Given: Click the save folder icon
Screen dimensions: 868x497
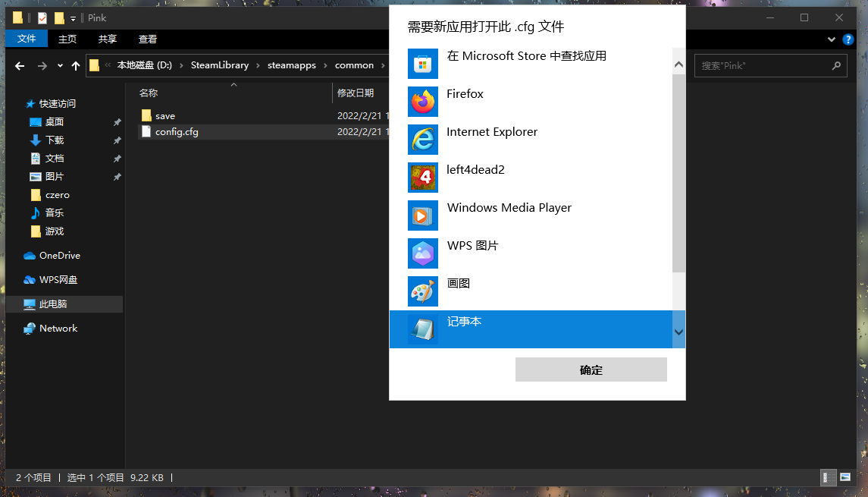Looking at the screenshot, I should [x=146, y=115].
